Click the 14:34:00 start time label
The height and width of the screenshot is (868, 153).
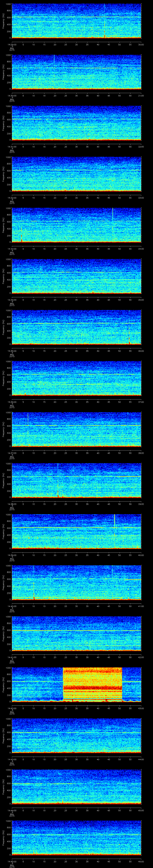[12, 300]
